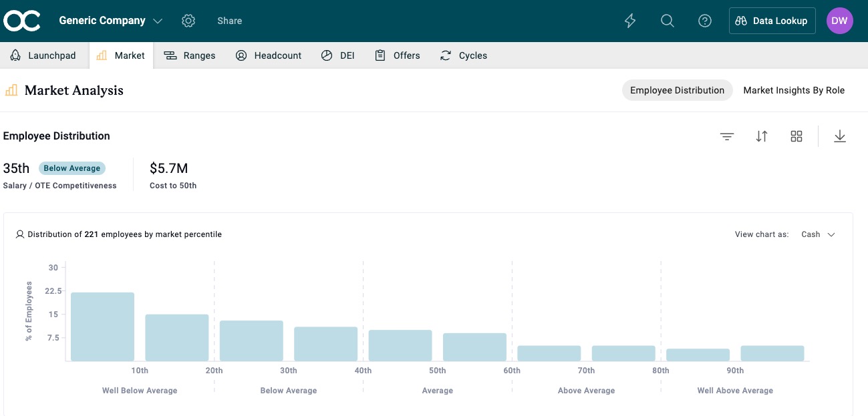Go to the Launchpad tab
The image size is (868, 416).
click(x=44, y=55)
